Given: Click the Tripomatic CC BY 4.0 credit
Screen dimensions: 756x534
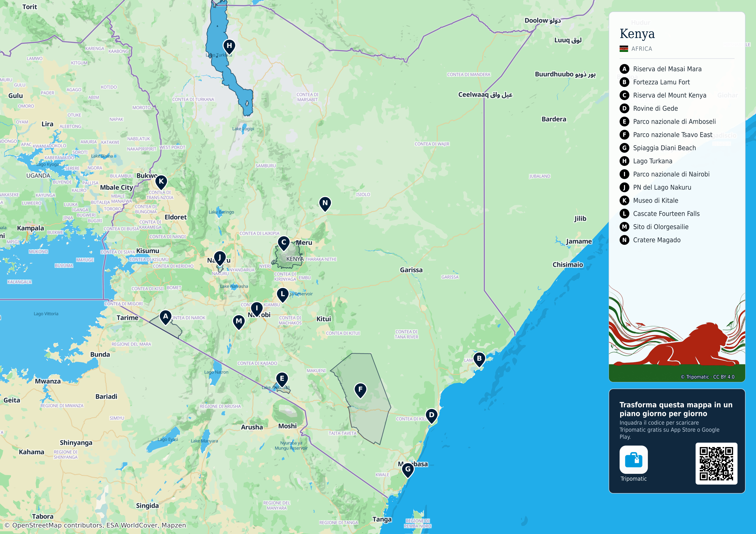Looking at the screenshot, I should (x=707, y=377).
